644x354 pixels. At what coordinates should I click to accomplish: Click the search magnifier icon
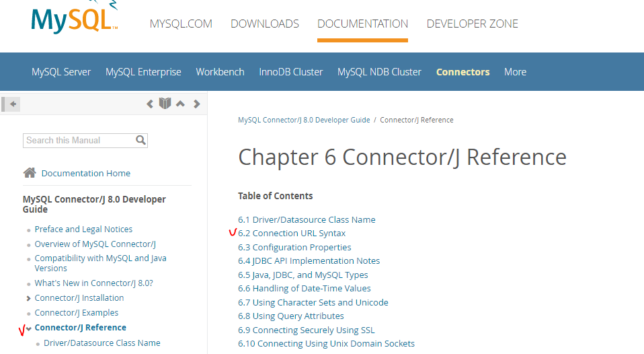click(x=141, y=140)
